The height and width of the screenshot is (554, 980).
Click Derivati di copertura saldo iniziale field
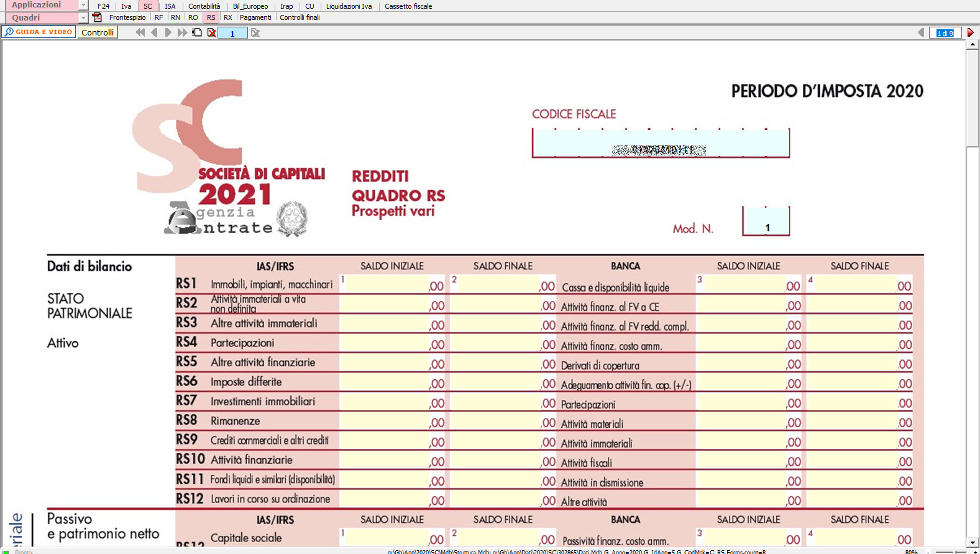(749, 362)
